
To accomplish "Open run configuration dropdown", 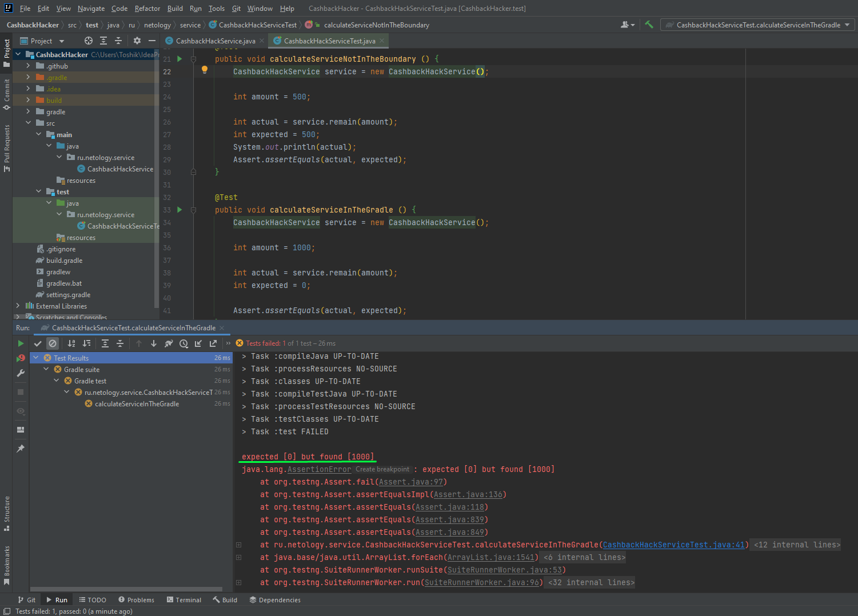I will (758, 25).
